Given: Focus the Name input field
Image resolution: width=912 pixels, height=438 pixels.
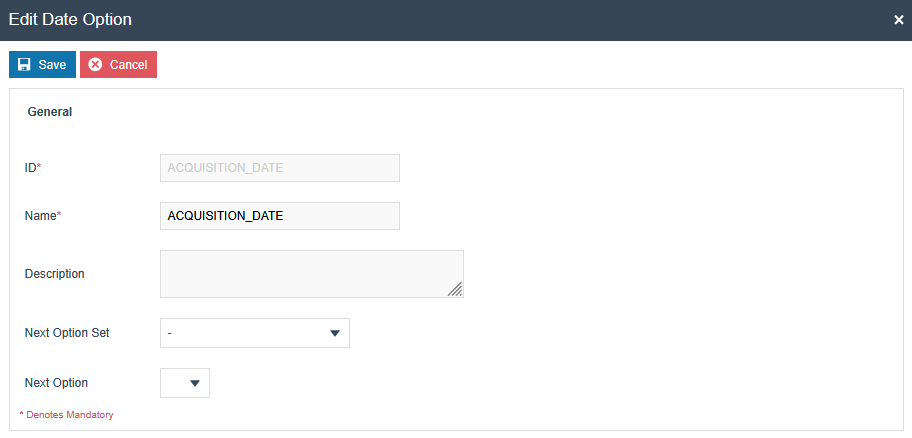Looking at the screenshot, I should (279, 216).
